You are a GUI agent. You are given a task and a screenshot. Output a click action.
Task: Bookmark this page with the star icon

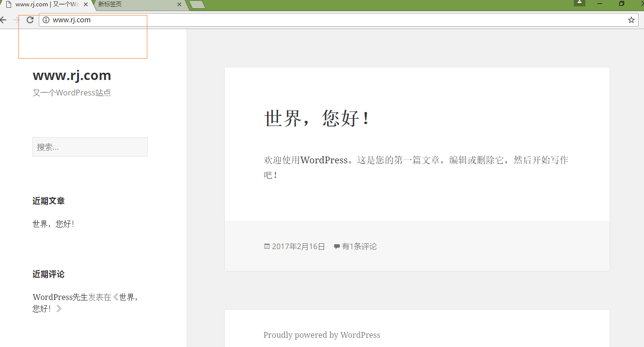coord(631,20)
